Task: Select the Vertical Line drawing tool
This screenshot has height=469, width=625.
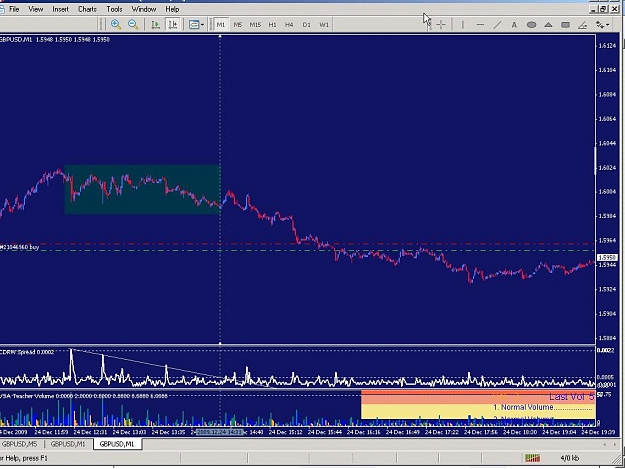Action: tap(463, 25)
